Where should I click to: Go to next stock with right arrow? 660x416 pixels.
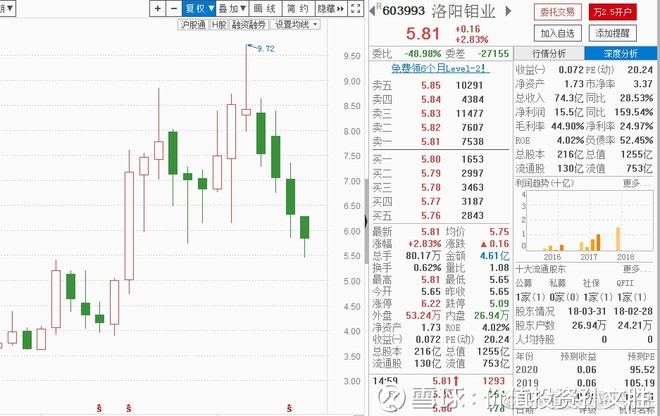508,11
